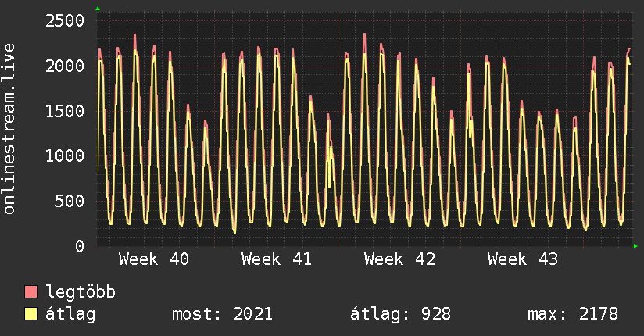644x336 pixels.
Task: Click the Week 40 axis label
Action: point(154,259)
